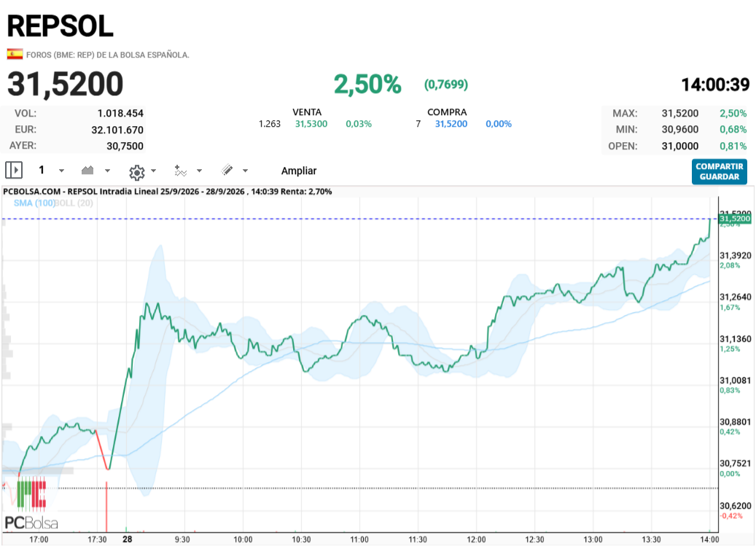Click the chart header title text

[167, 191]
